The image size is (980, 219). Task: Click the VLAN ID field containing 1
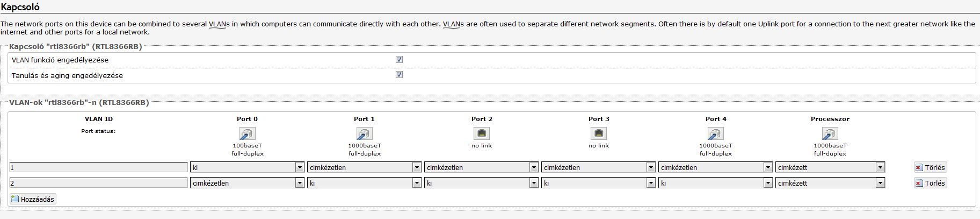coord(99,167)
